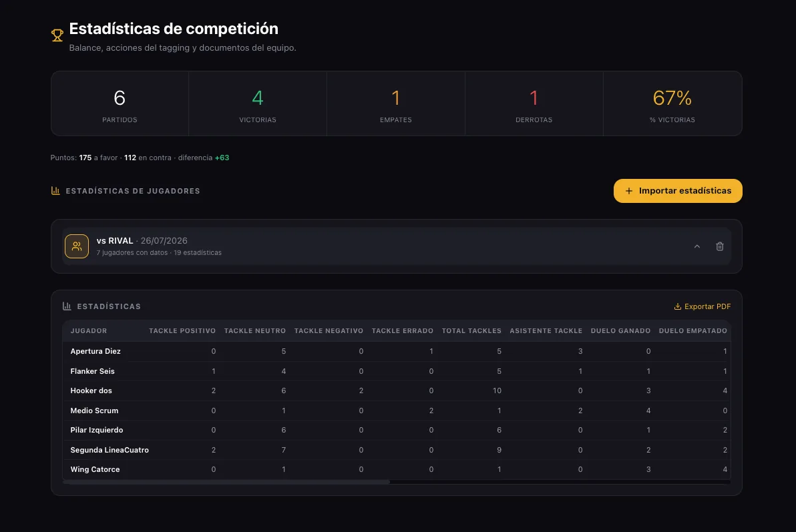
Task: Click the chart icon next to the Estadísticas table title
Action: coord(67,306)
